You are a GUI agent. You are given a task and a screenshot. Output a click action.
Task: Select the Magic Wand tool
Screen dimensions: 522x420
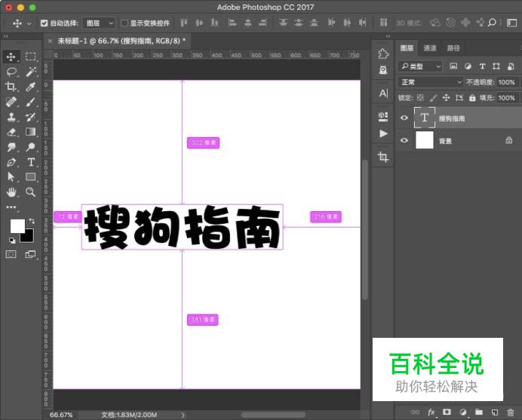[31, 72]
